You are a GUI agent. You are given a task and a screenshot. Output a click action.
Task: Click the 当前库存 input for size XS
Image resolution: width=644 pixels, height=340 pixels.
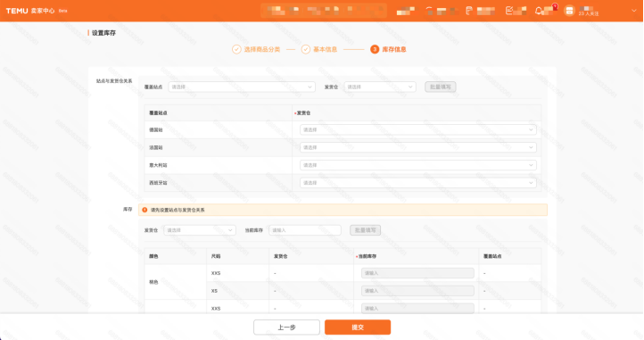pyautogui.click(x=417, y=291)
